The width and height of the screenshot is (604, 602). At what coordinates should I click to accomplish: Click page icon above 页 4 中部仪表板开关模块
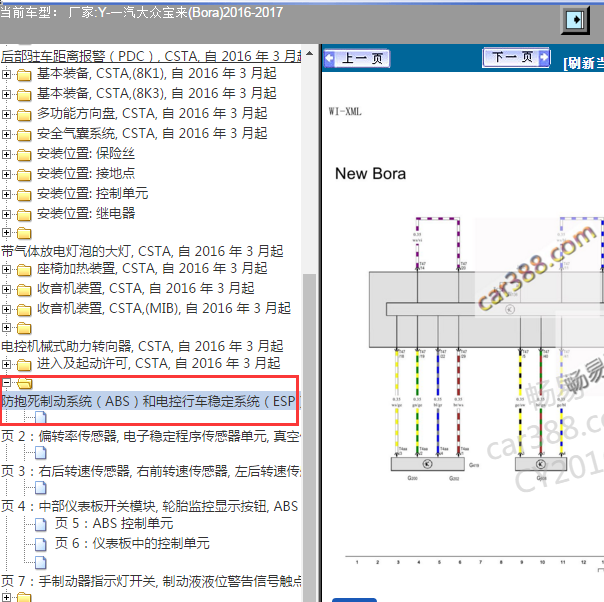pyautogui.click(x=41, y=488)
